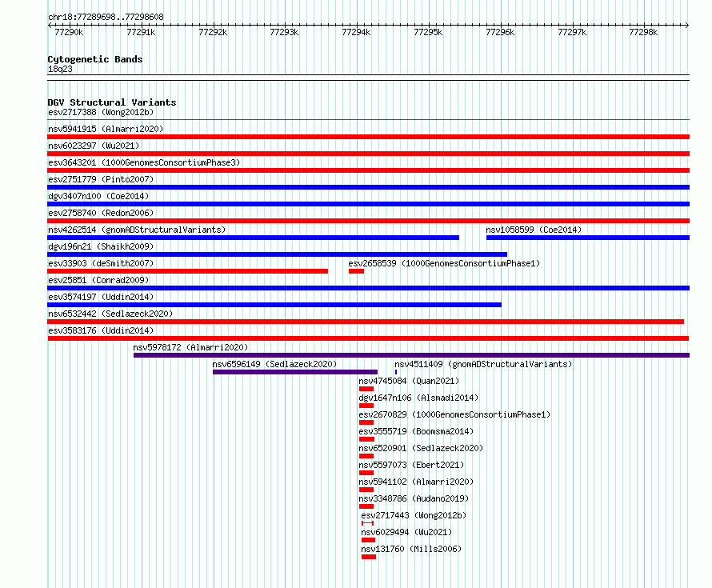Click the thin esv2717388 red line
712x588 pixels.
(x=368, y=120)
